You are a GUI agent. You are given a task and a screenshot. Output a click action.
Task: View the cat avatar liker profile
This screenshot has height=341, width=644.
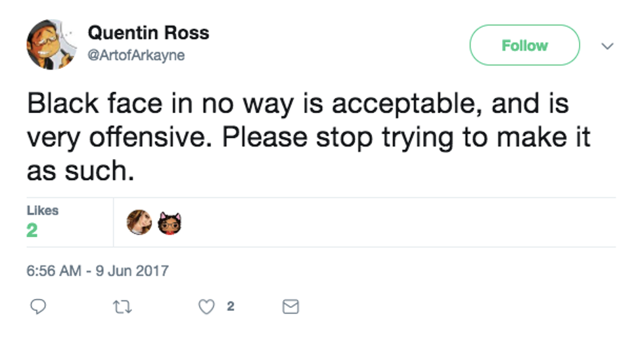click(170, 223)
